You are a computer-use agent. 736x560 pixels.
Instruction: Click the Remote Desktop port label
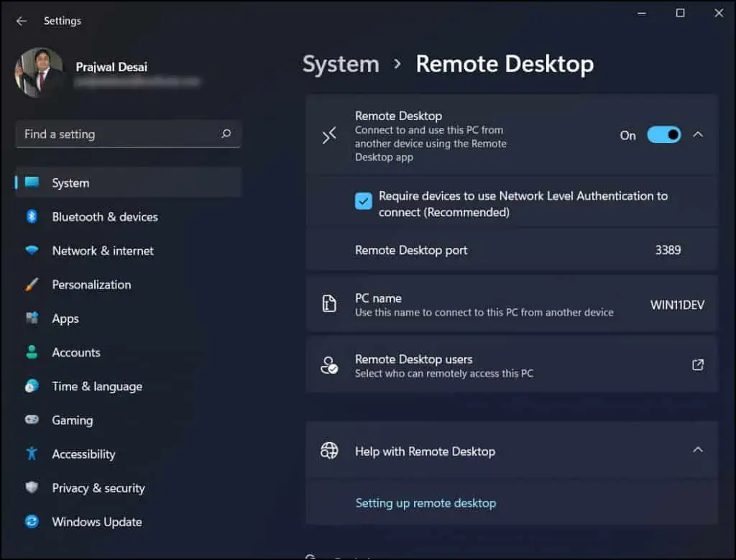(411, 250)
